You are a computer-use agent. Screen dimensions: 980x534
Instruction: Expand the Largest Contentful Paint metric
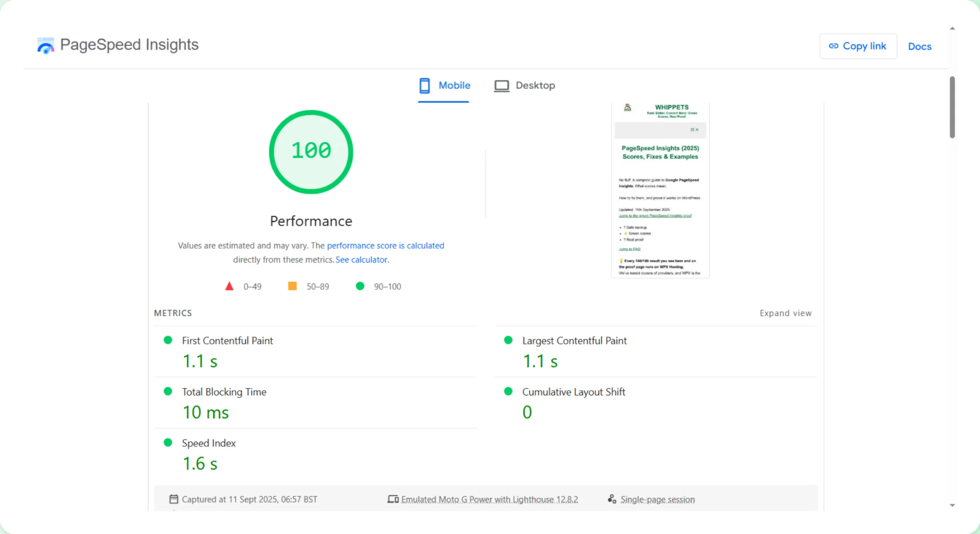pos(574,341)
